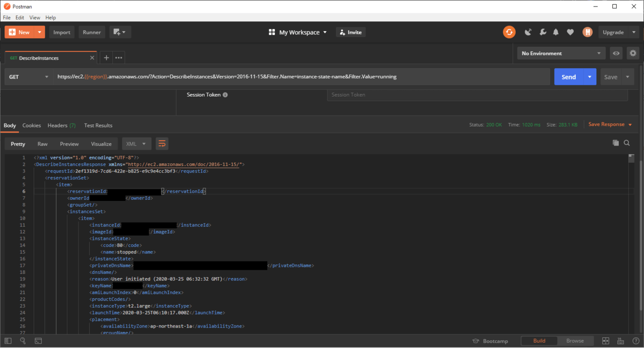
Task: Search within the response body
Action: click(627, 143)
